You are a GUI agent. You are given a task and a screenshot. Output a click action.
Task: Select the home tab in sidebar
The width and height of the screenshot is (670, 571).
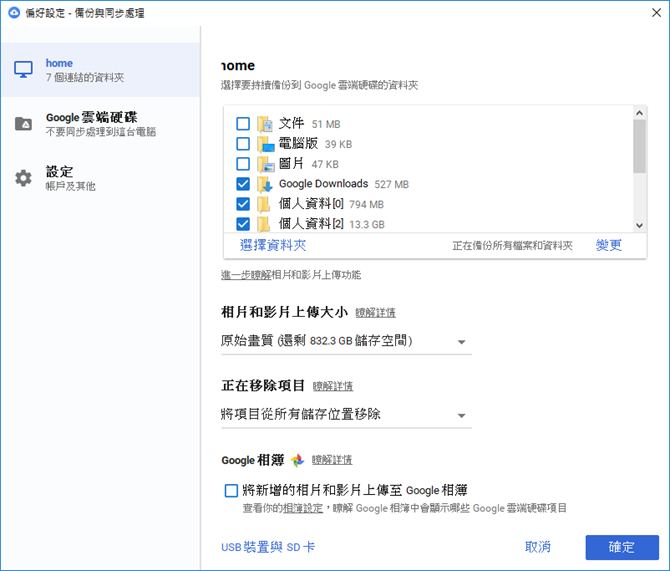(x=101, y=70)
